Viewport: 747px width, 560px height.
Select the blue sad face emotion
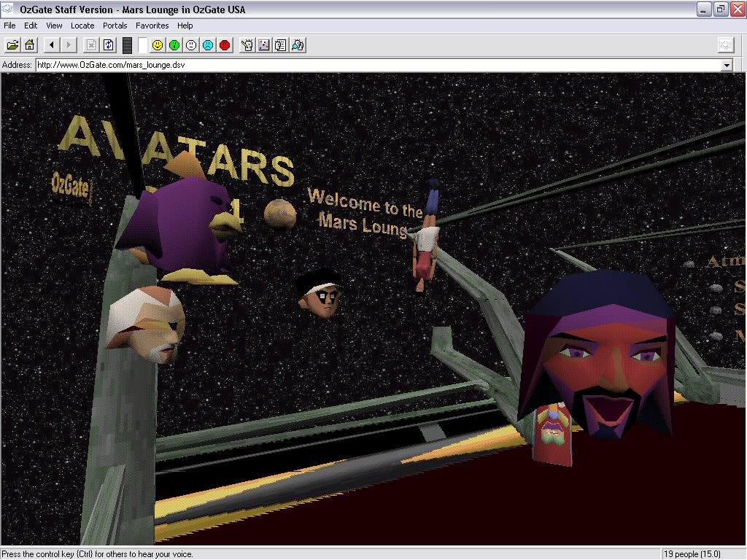(x=208, y=45)
